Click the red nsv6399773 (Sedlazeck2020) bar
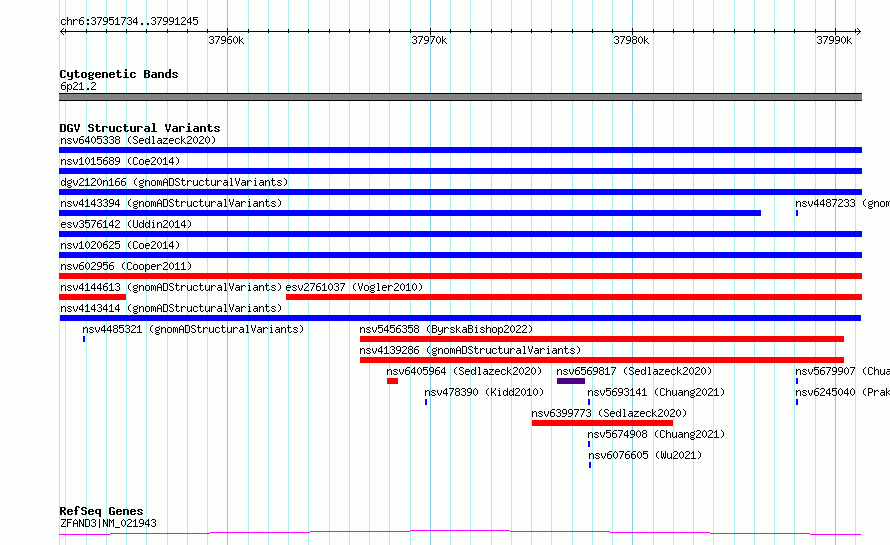The width and height of the screenshot is (890, 545). pos(602,423)
